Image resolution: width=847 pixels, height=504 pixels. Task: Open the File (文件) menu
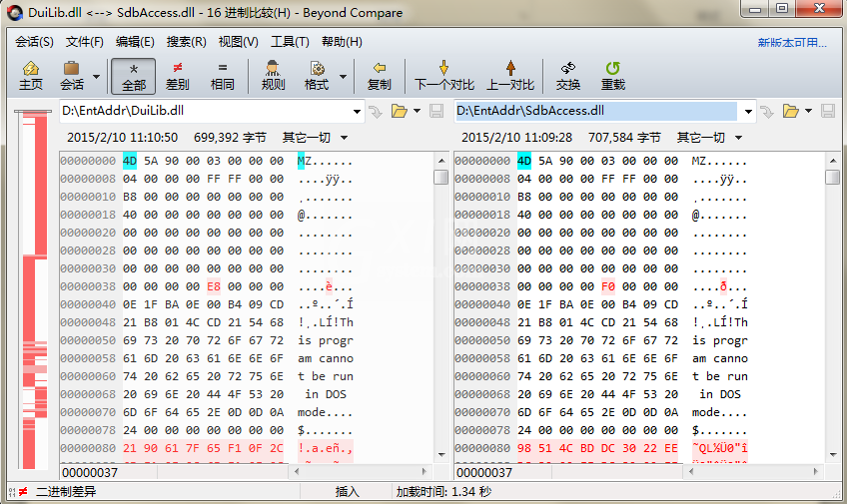(x=84, y=42)
